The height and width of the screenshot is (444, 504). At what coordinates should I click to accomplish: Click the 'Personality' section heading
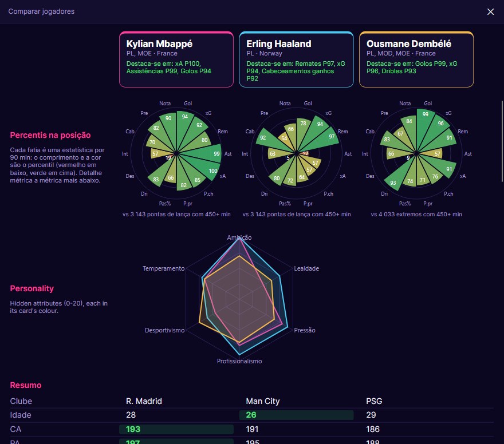pos(32,288)
